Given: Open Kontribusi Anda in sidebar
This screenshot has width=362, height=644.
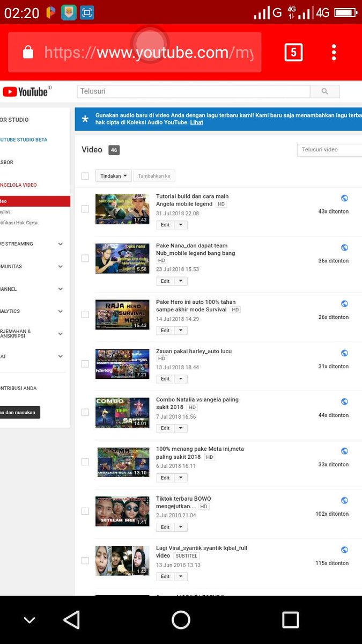Looking at the screenshot, I should tap(19, 388).
